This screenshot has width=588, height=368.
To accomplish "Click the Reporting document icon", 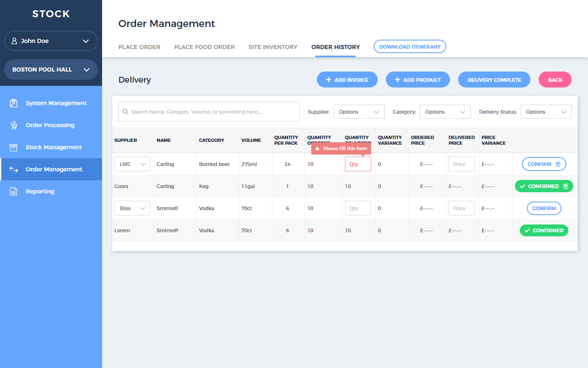I will point(13,191).
